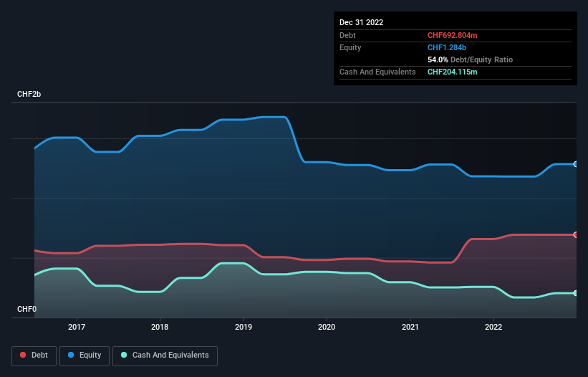Click the 54.0% Debt/Equity Ratio text

(470, 59)
